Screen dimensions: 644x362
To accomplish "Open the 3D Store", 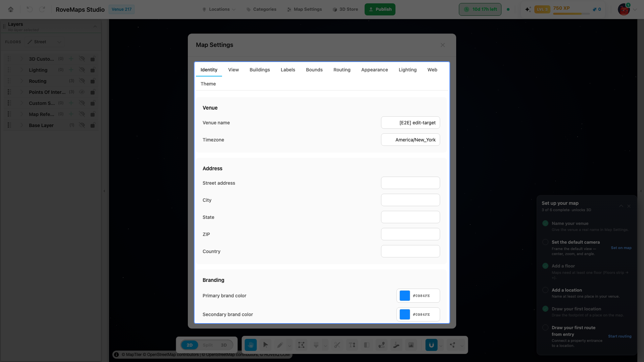I will point(345,9).
